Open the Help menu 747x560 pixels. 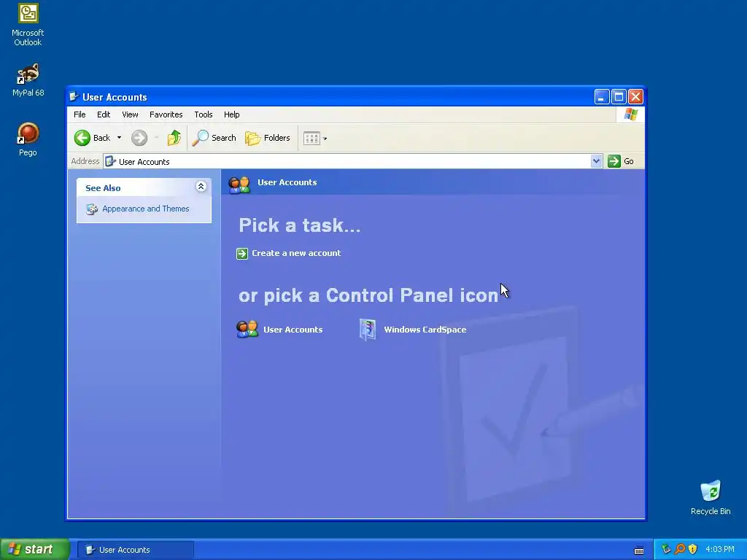click(231, 114)
